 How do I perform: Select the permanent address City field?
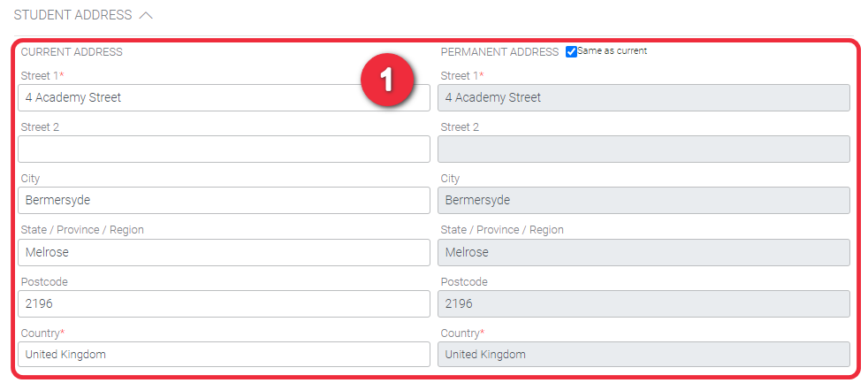pyautogui.click(x=643, y=200)
